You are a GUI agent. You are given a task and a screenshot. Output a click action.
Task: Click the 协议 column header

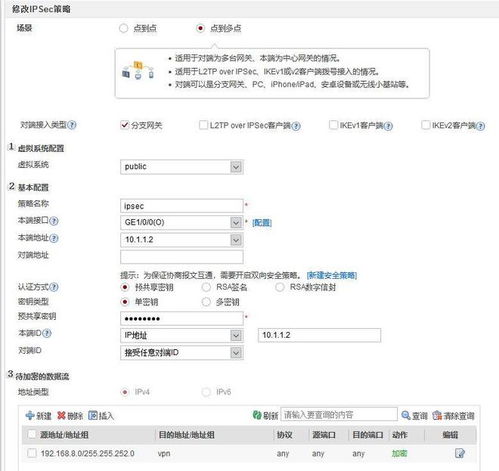[284, 435]
